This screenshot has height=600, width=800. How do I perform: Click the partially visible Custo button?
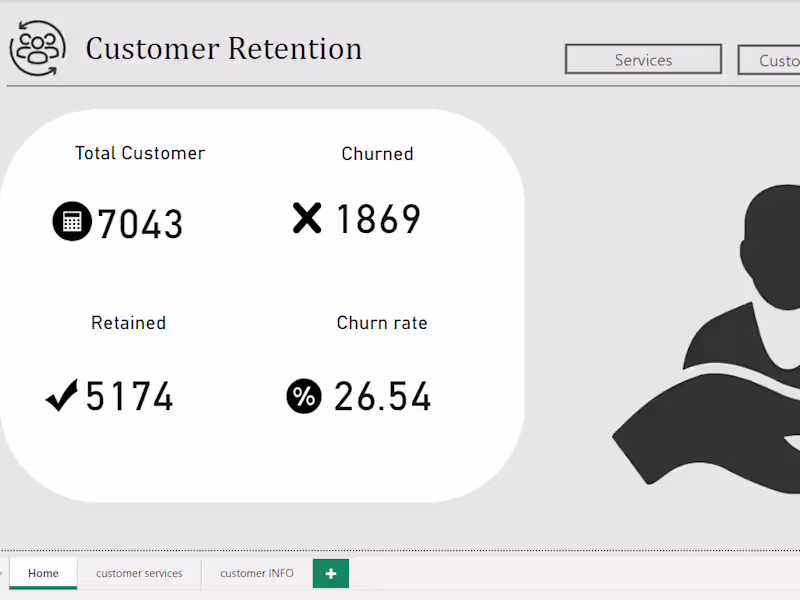pos(769,60)
